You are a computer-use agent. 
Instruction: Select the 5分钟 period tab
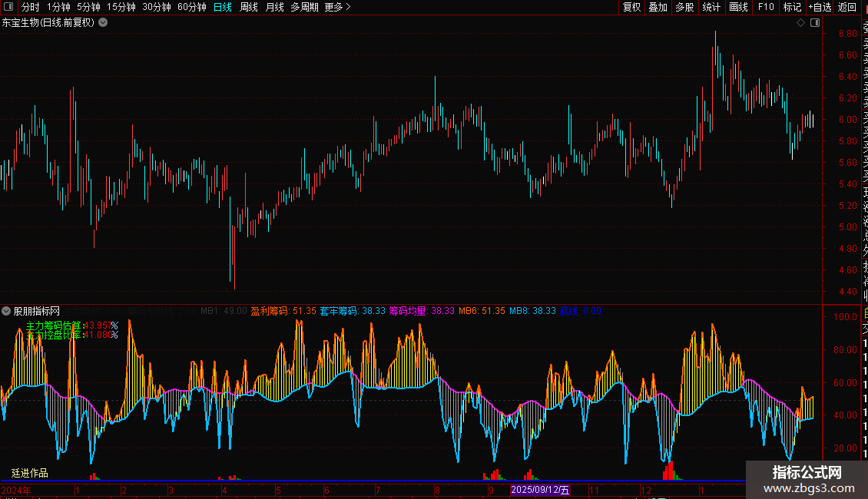(x=88, y=7)
